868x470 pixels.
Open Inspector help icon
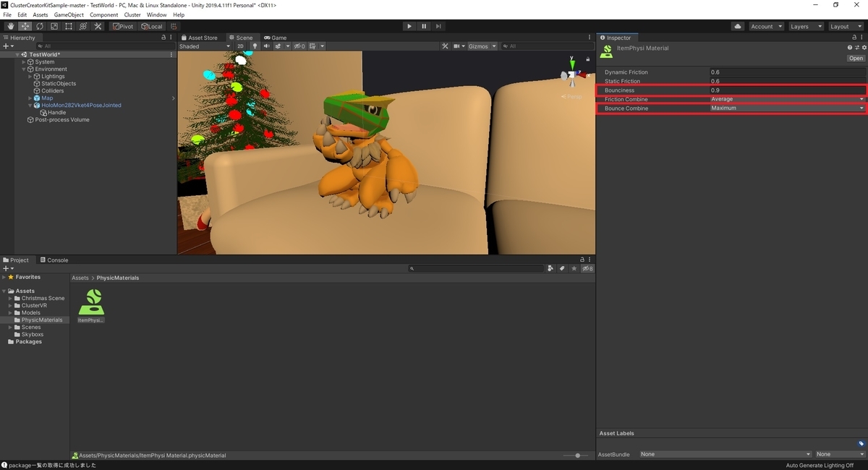pos(850,48)
